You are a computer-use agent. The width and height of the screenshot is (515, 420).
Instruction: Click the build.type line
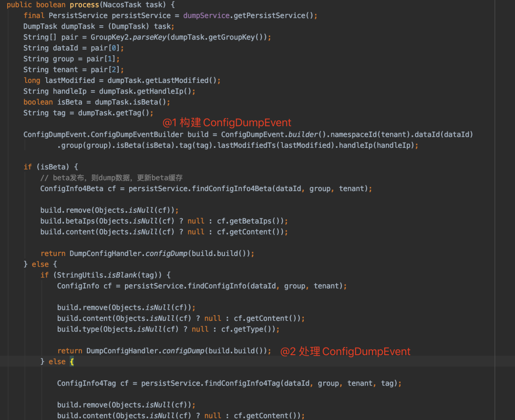(x=168, y=329)
